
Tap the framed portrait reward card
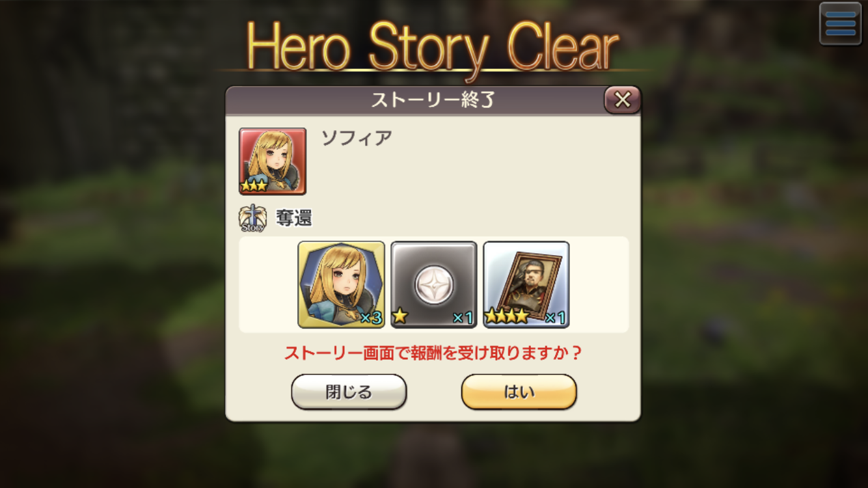point(526,284)
